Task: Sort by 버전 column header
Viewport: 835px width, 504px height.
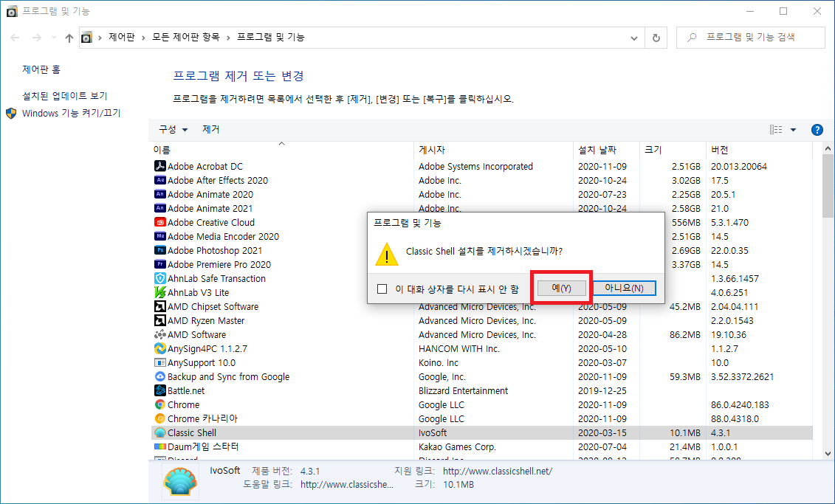Action: pyautogui.click(x=760, y=150)
